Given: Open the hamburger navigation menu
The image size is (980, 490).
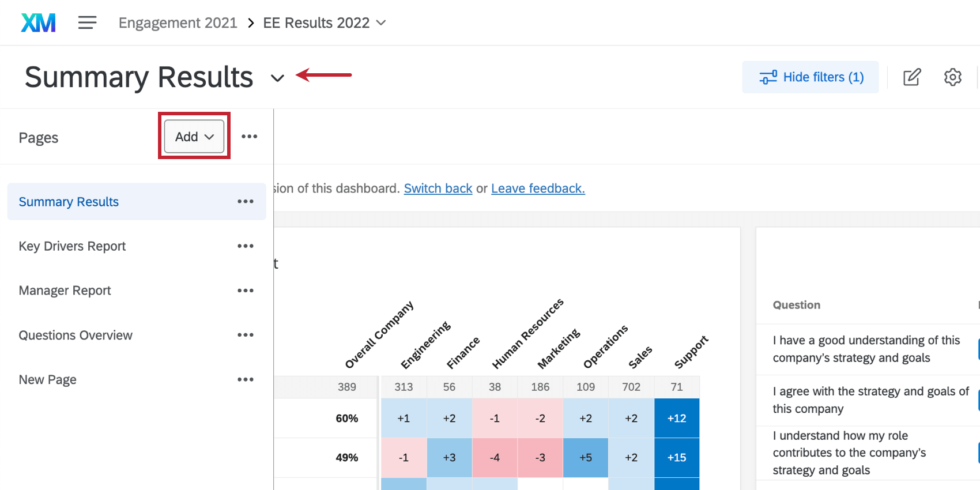Looking at the screenshot, I should click(x=87, y=22).
